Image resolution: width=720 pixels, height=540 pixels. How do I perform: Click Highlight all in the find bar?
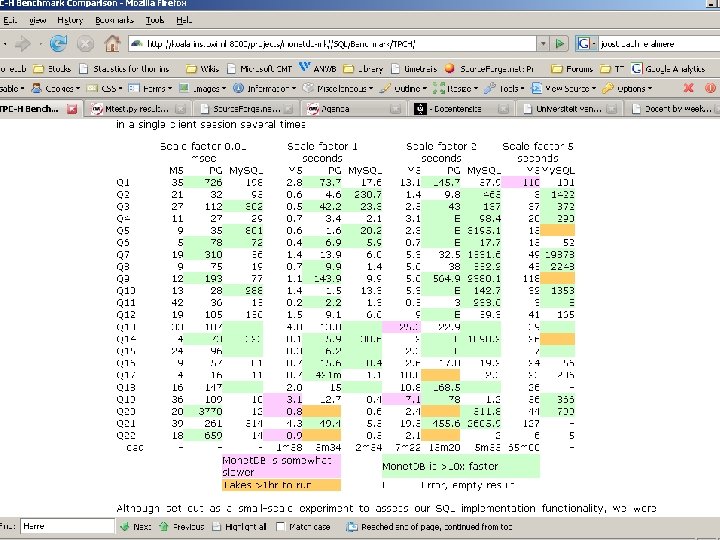tap(239, 527)
